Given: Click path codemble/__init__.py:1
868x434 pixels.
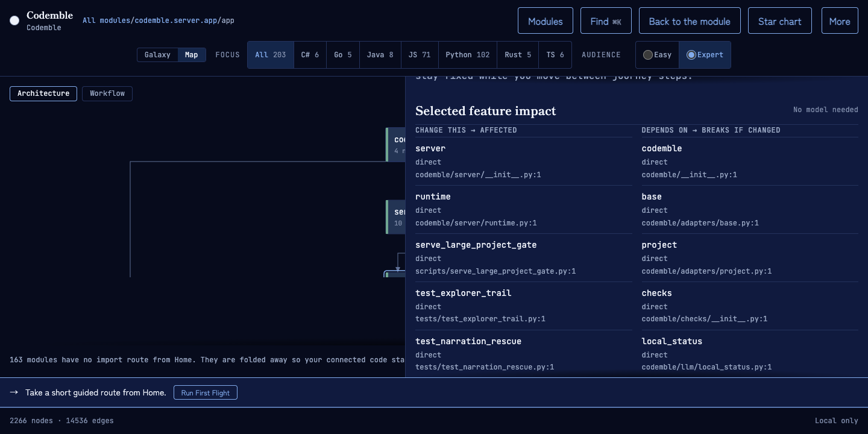Looking at the screenshot, I should pyautogui.click(x=689, y=175).
